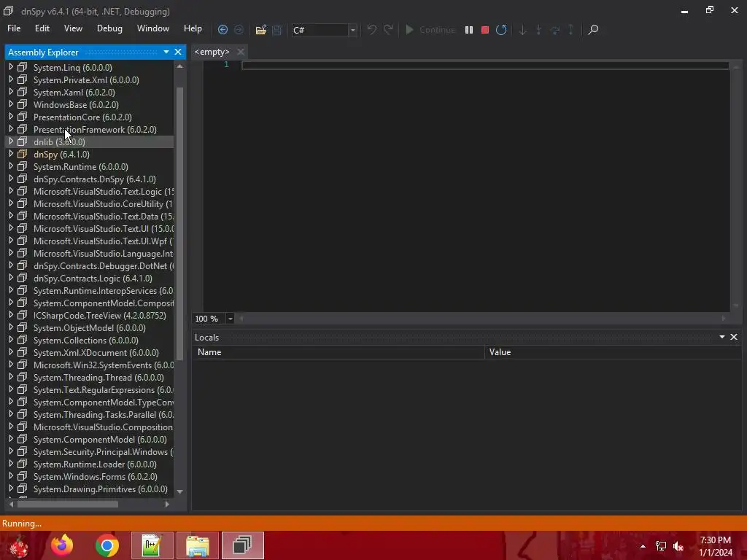Viewport: 747px width, 560px height.
Task: Select System.Threading.Thread (6.0.0.0) row
Action: point(90,377)
